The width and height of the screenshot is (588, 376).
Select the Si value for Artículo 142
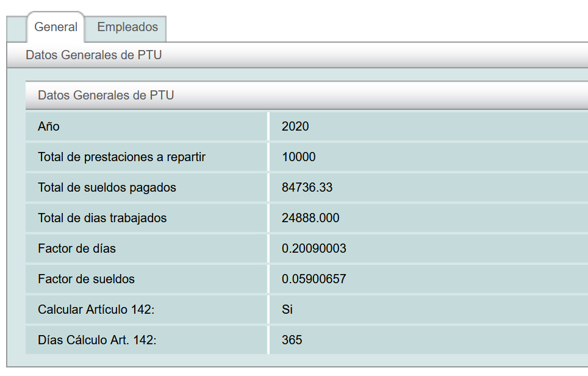pos(287,309)
